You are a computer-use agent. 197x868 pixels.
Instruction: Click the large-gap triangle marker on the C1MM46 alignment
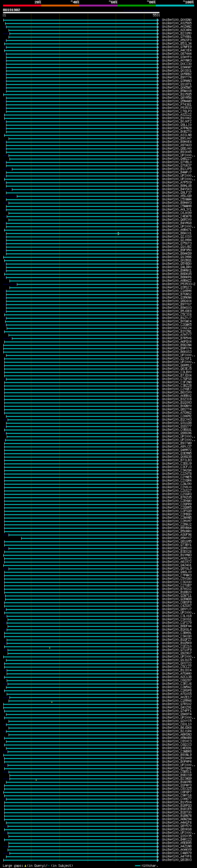point(52,702)
